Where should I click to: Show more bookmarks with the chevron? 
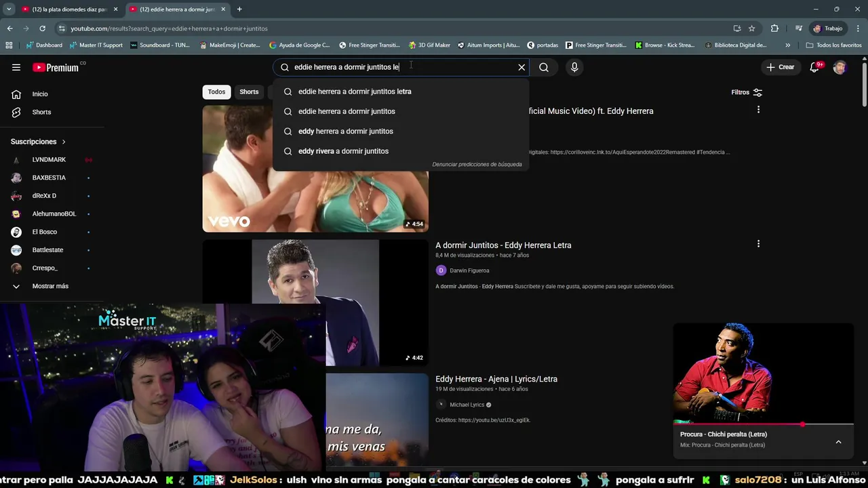tap(787, 45)
